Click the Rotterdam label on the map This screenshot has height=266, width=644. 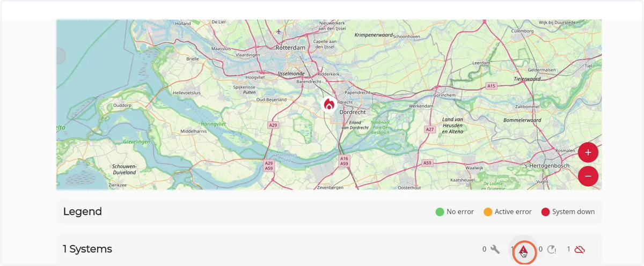[290, 48]
